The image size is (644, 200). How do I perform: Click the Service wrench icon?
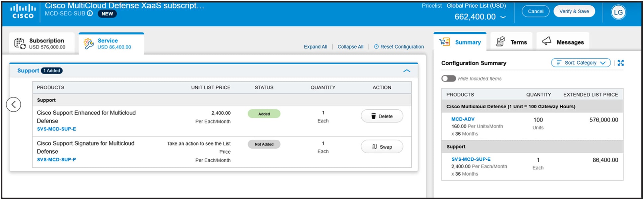click(89, 43)
